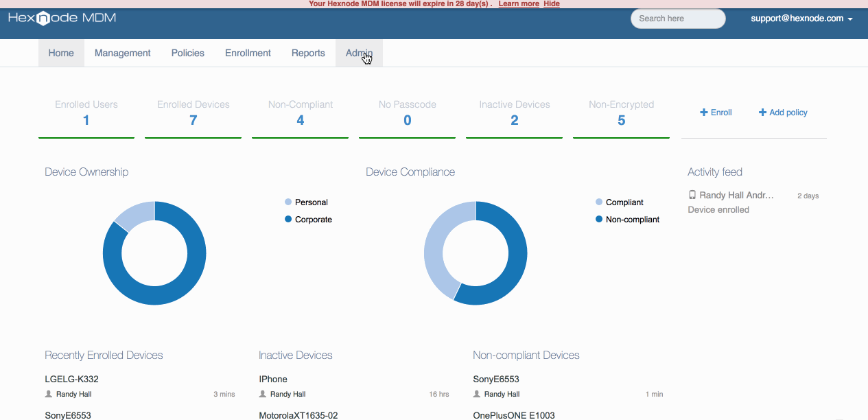Screen dimensions: 868x420
Task: Click the Inactive Devices list heading
Action: tap(296, 355)
